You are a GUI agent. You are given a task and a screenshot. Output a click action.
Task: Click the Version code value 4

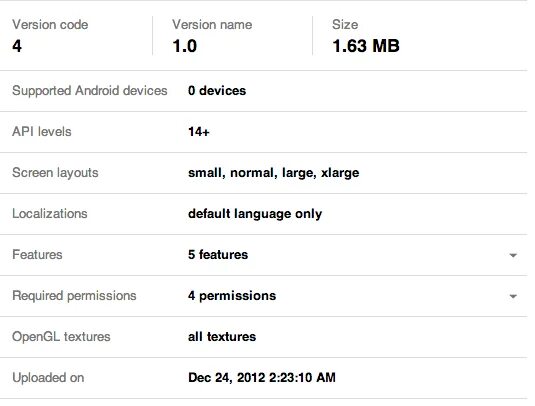(17, 46)
